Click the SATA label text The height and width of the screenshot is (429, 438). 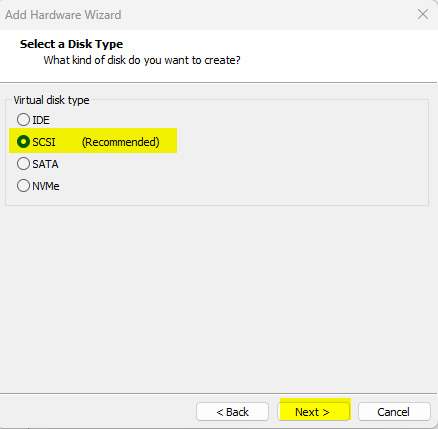coord(45,164)
